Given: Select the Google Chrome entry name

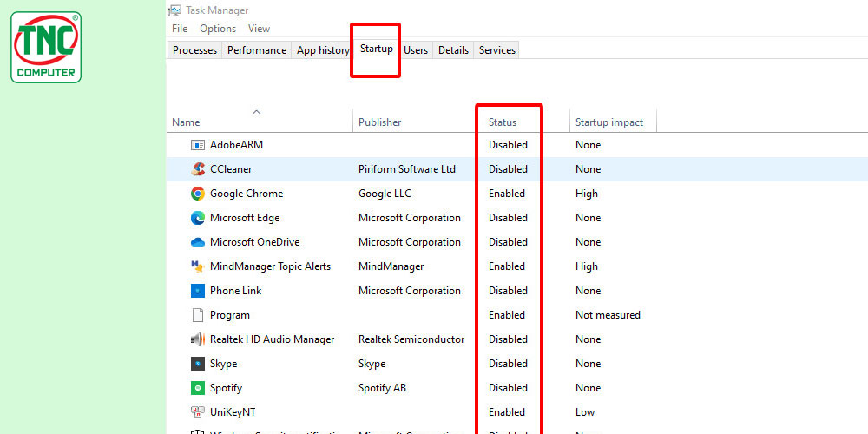Looking at the screenshot, I should [x=247, y=194].
